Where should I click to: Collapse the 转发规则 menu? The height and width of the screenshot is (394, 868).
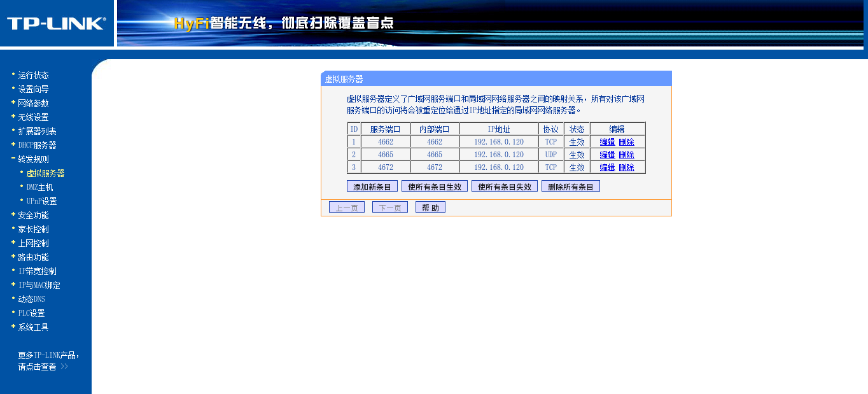pos(33,159)
